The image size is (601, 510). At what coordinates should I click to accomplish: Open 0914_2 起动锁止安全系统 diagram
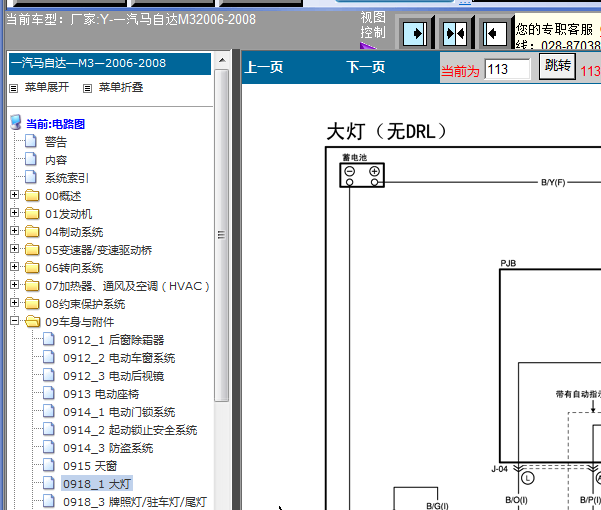tap(130, 430)
